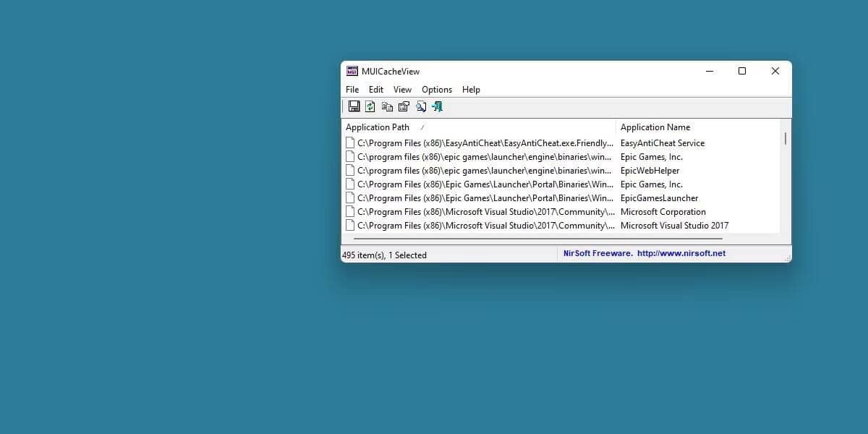
Task: Open Properties for the selected item
Action: tap(404, 106)
